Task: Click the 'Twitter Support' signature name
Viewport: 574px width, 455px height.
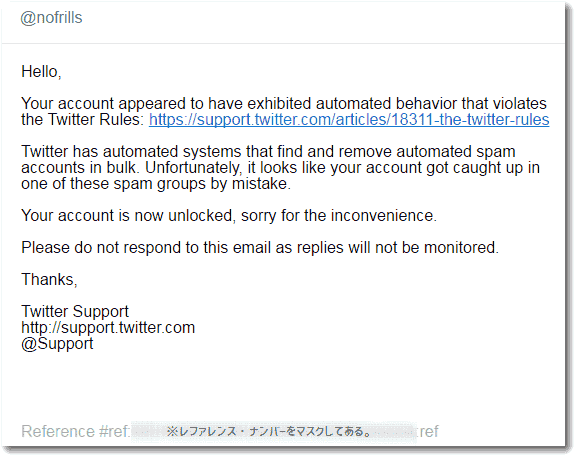Action: point(75,312)
